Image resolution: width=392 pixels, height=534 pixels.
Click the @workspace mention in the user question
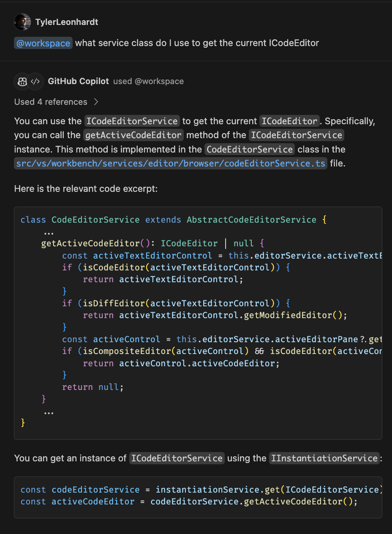pos(43,43)
